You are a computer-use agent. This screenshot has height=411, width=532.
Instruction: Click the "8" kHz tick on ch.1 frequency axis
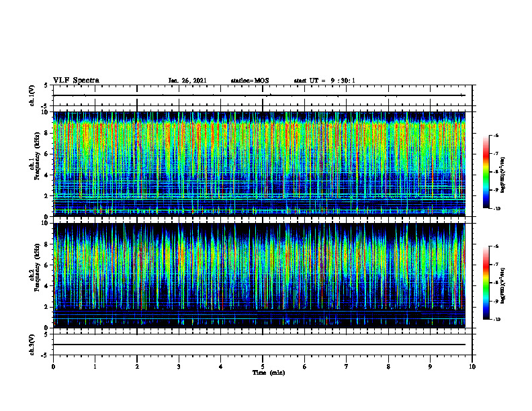47,133
